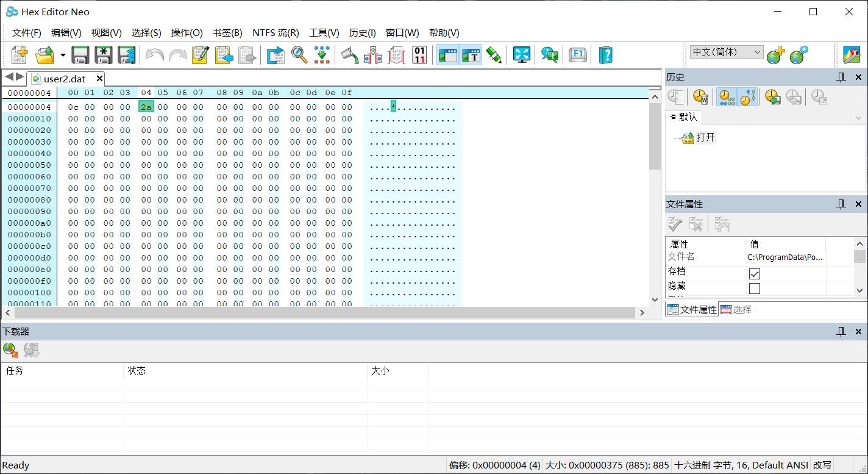Click the Copy clipboard pencil icon
Viewport: 868px width, 474px height.
[201, 55]
